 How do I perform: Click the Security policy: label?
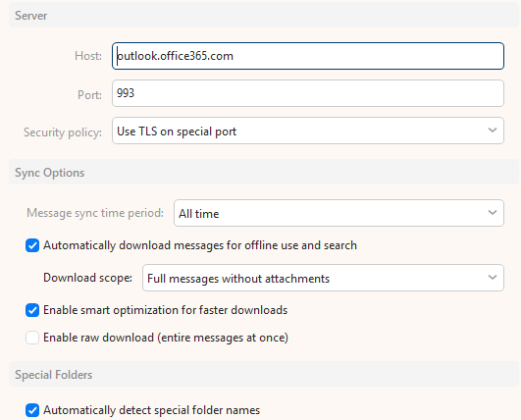[x=63, y=132]
